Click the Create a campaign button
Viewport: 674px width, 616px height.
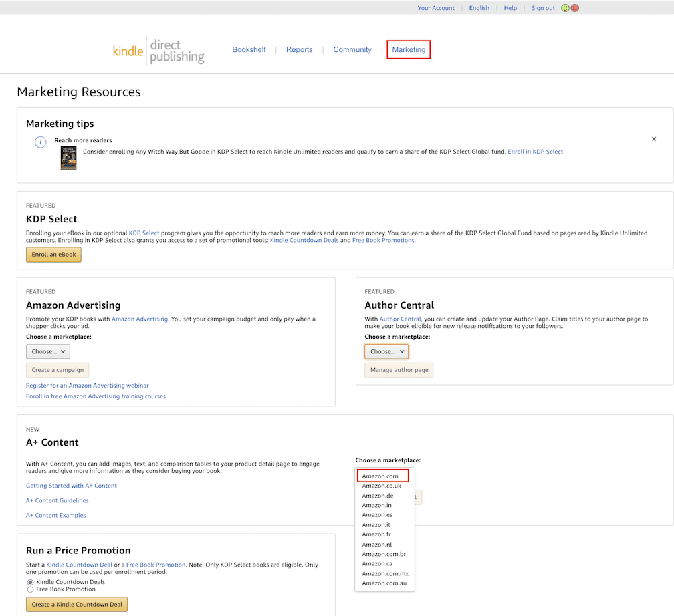coord(58,370)
